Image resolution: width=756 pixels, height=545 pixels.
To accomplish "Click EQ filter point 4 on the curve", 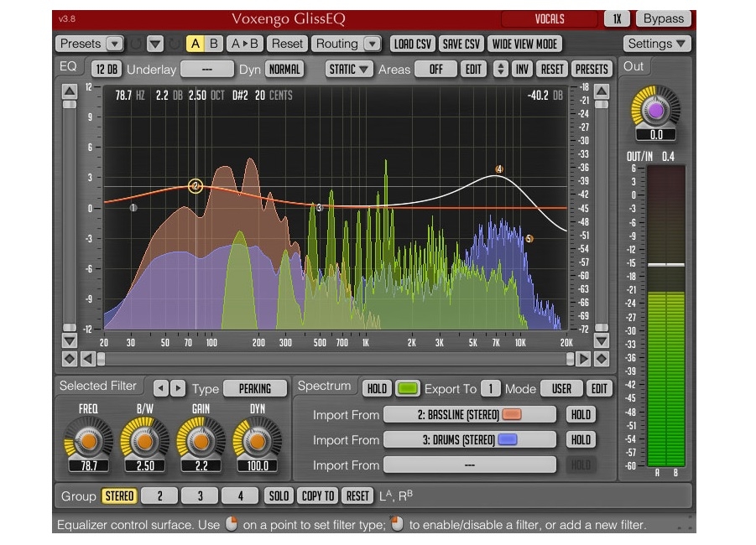I will [x=499, y=169].
